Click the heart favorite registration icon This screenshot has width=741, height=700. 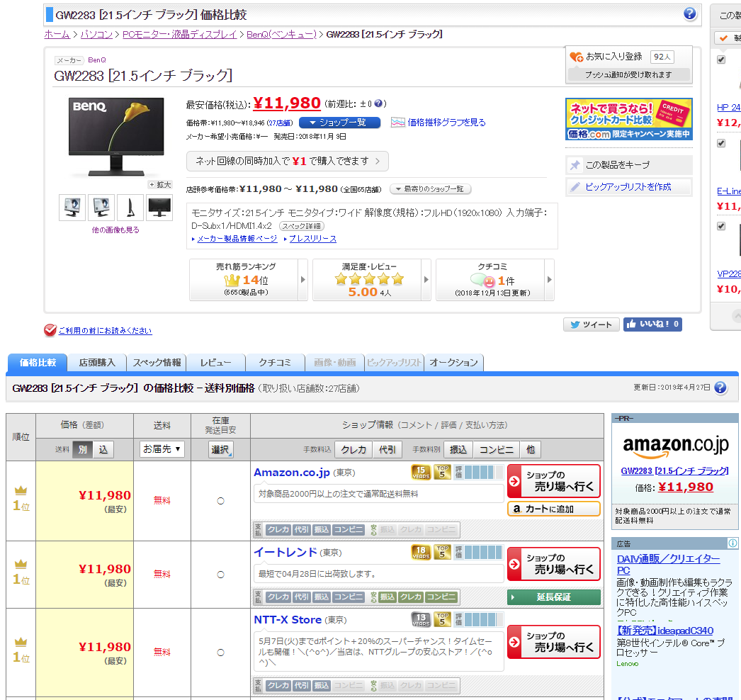pos(576,57)
